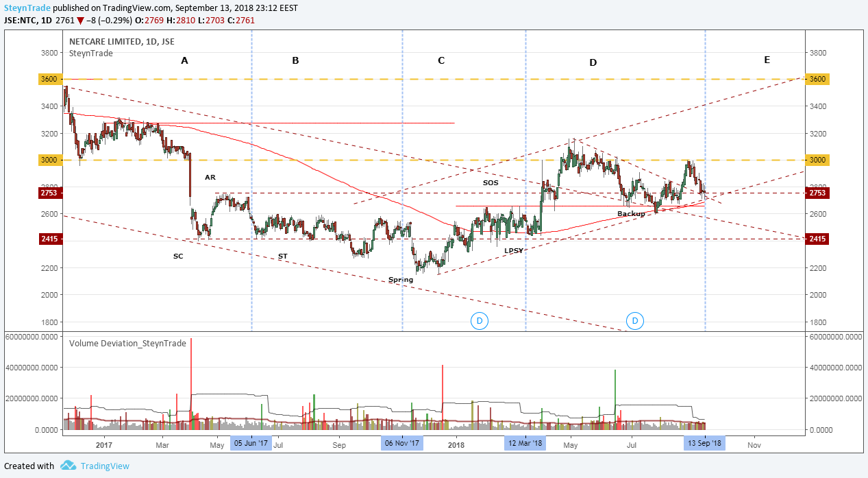Click the right 3000 price label
The width and height of the screenshot is (868, 478).
(x=818, y=160)
